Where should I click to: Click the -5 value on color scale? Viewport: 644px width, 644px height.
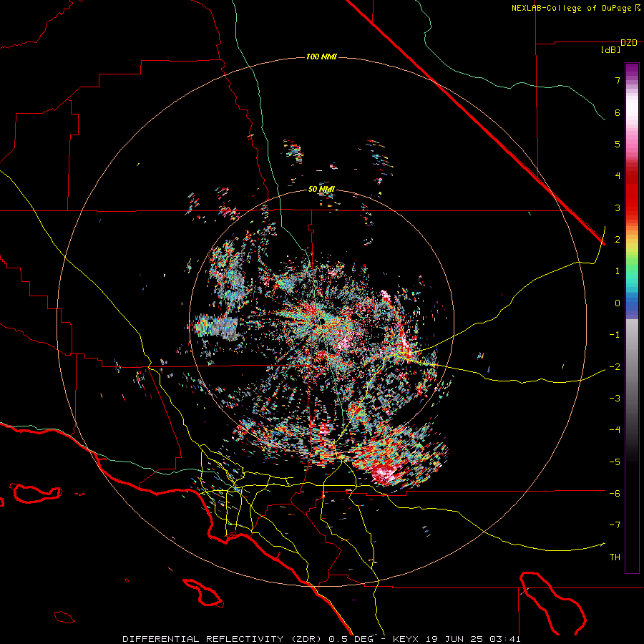point(615,462)
